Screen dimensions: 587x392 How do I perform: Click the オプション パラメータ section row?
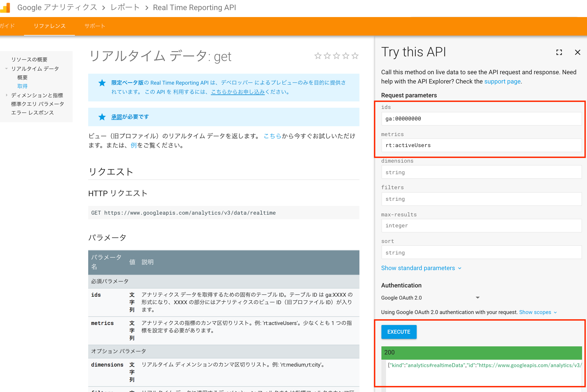224,351
